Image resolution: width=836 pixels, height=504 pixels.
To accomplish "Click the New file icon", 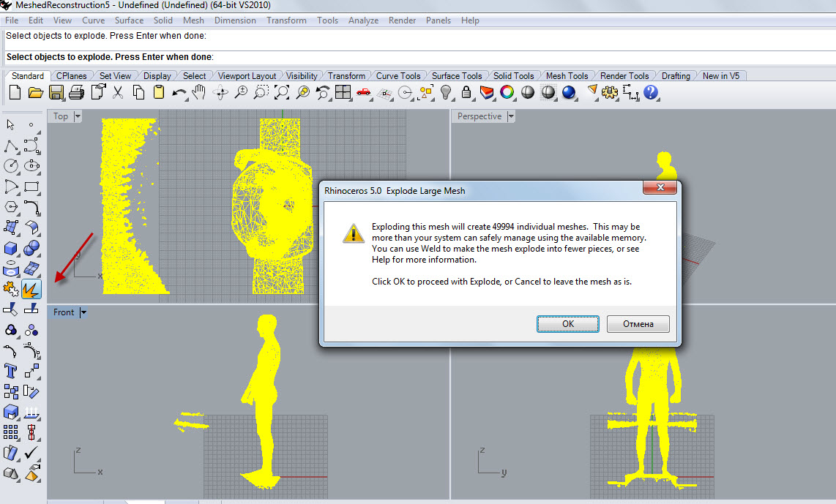I will (15, 93).
